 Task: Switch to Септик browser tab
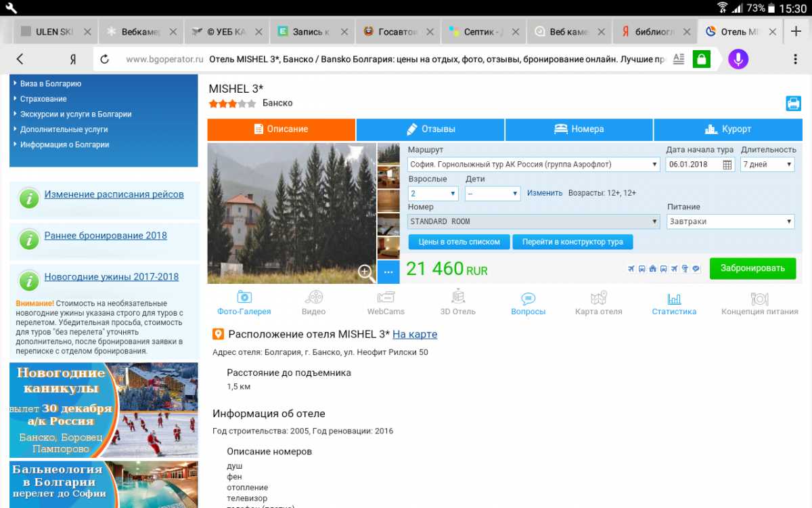[x=484, y=32]
